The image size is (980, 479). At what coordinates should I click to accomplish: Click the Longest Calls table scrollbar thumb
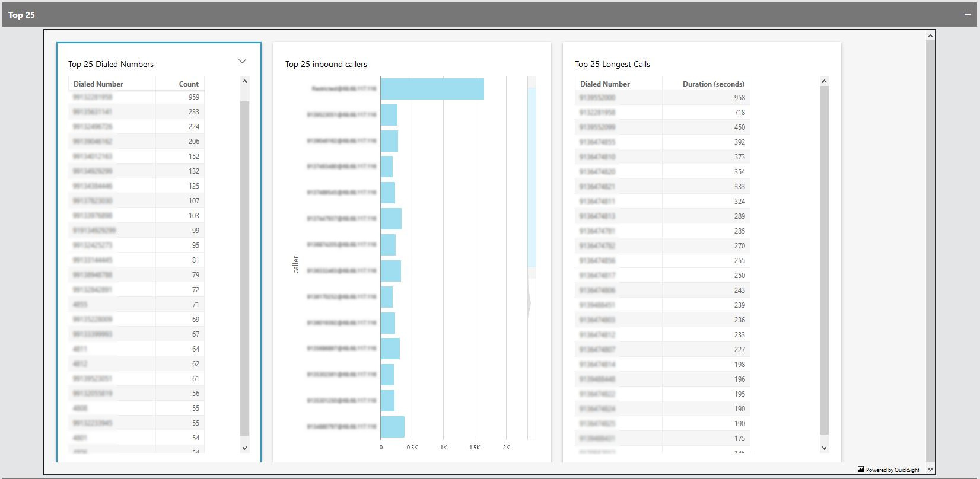pyautogui.click(x=824, y=261)
